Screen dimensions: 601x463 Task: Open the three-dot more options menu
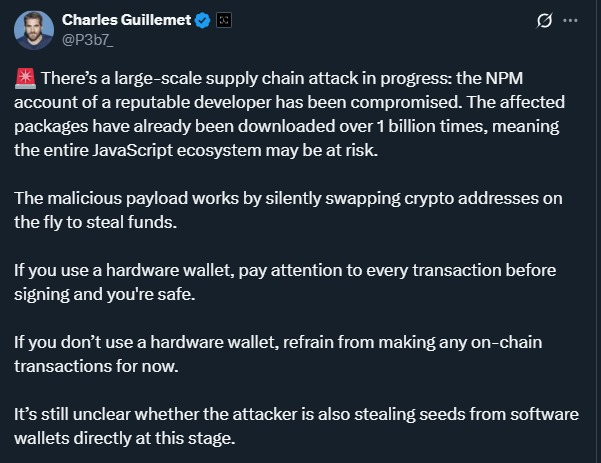570,20
